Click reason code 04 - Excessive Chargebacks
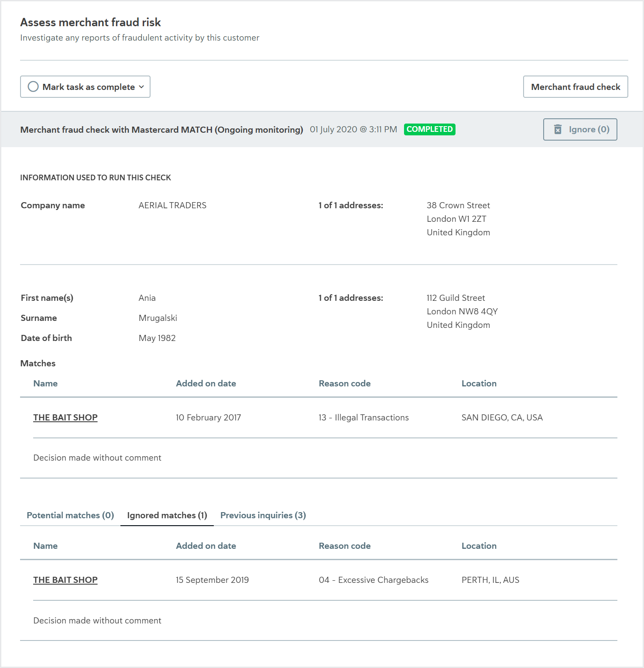 point(373,580)
